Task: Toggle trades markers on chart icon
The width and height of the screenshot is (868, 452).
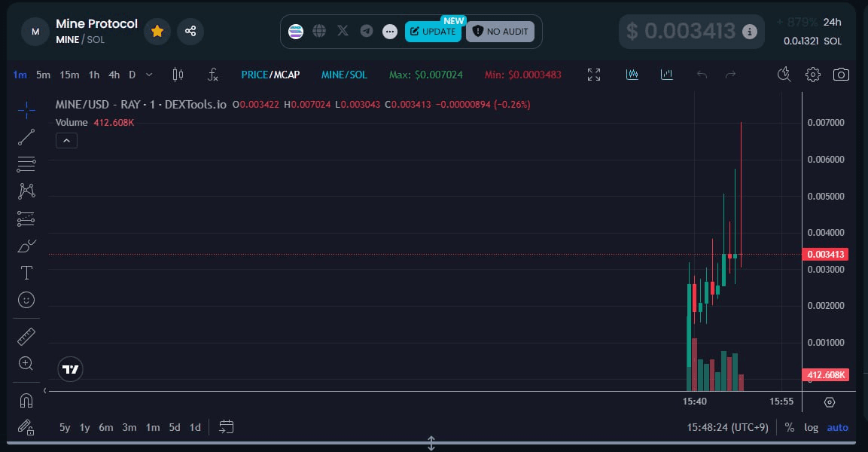Action: click(x=632, y=75)
